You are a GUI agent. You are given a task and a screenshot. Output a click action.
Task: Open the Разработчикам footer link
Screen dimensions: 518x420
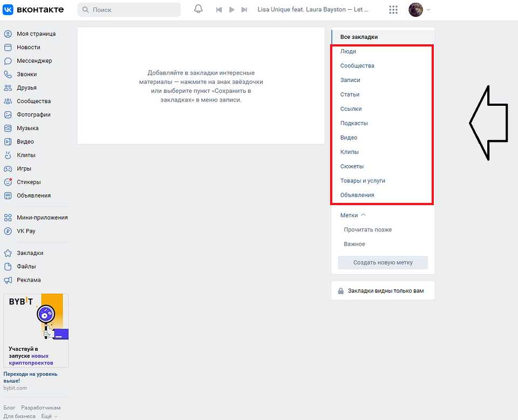tap(41, 408)
